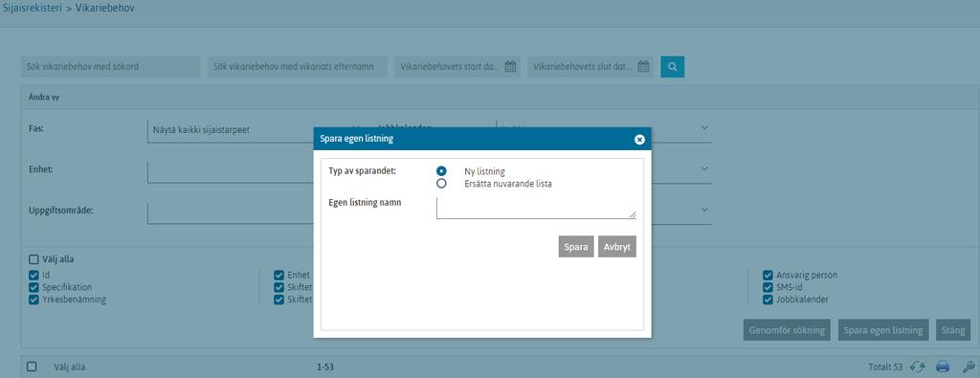The height and width of the screenshot is (378, 980).
Task: Open calendar picker for start date
Action: pos(510,67)
